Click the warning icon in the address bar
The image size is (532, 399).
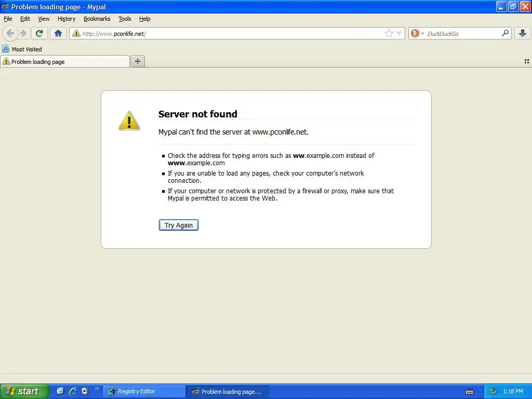coord(76,33)
